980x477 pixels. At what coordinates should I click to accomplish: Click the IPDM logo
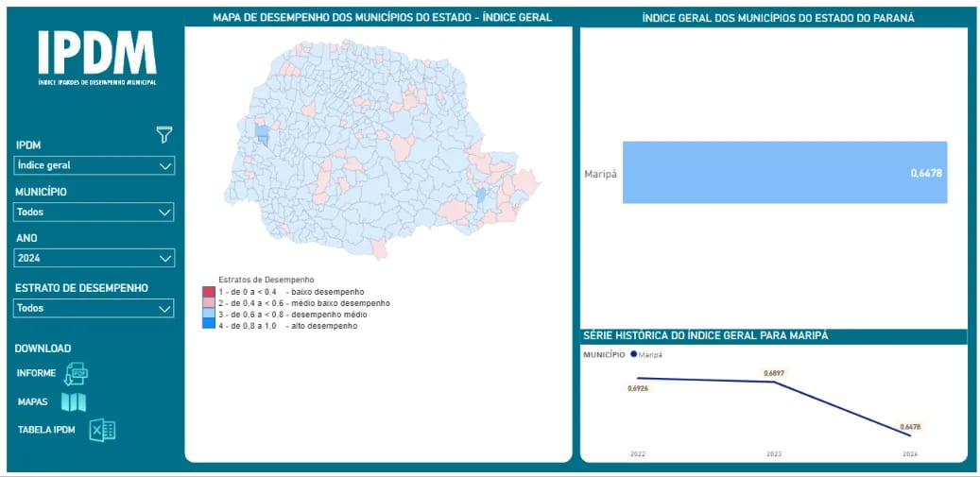97,58
